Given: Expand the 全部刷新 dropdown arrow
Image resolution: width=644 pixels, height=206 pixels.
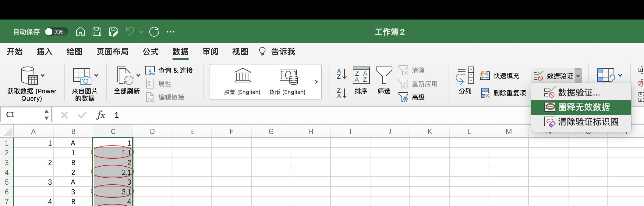Looking at the screenshot, I should pyautogui.click(x=138, y=75).
